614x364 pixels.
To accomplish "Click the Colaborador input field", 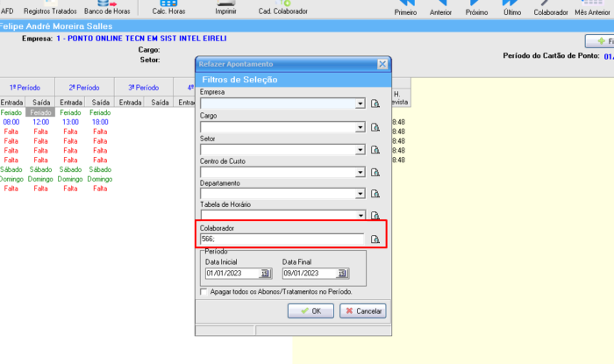I will click(282, 239).
